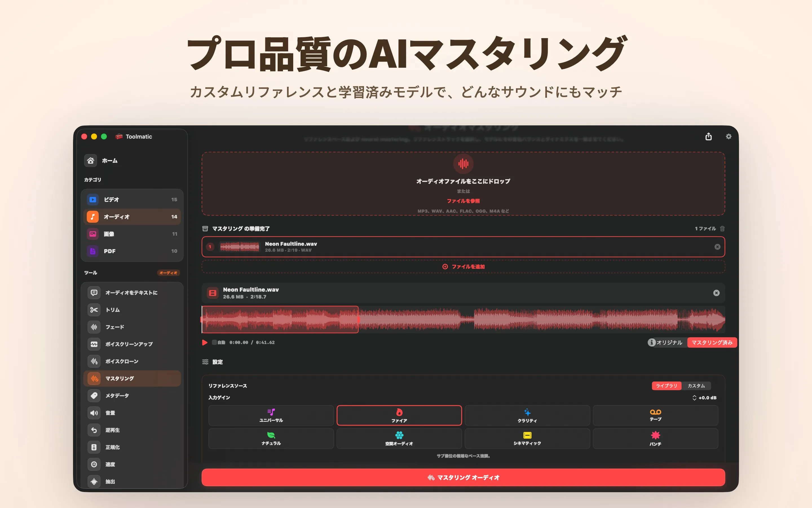Choose the テープ preset

click(x=655, y=416)
